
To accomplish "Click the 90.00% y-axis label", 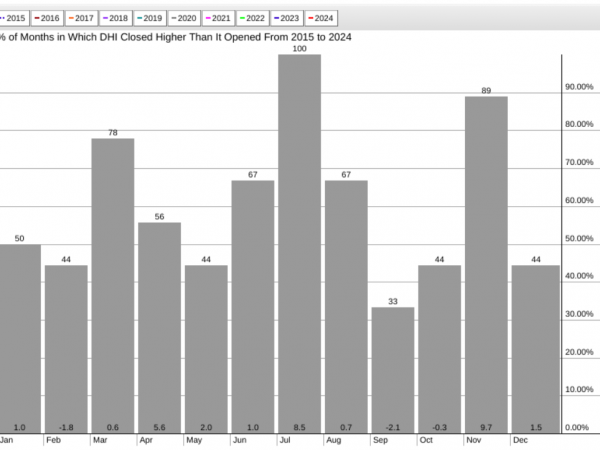I will point(579,87).
